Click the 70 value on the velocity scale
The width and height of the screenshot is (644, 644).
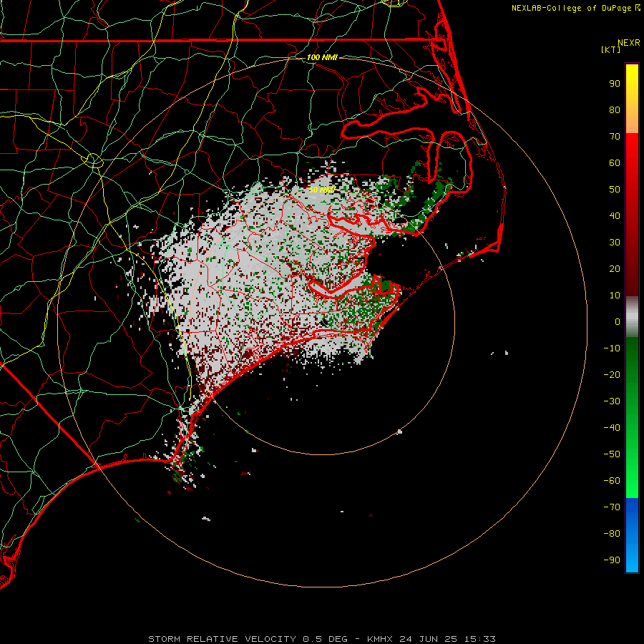point(615,137)
